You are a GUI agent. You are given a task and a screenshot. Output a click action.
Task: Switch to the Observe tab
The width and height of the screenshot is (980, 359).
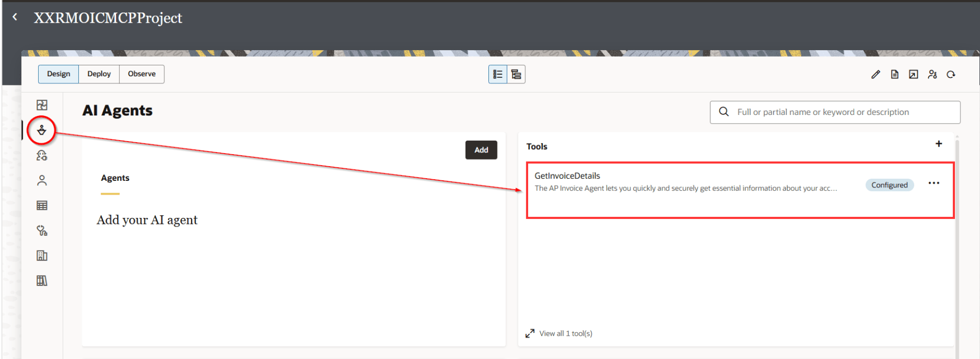click(142, 74)
